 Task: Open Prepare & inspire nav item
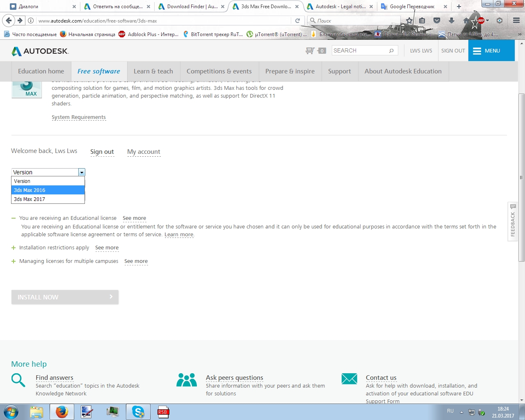pyautogui.click(x=290, y=71)
